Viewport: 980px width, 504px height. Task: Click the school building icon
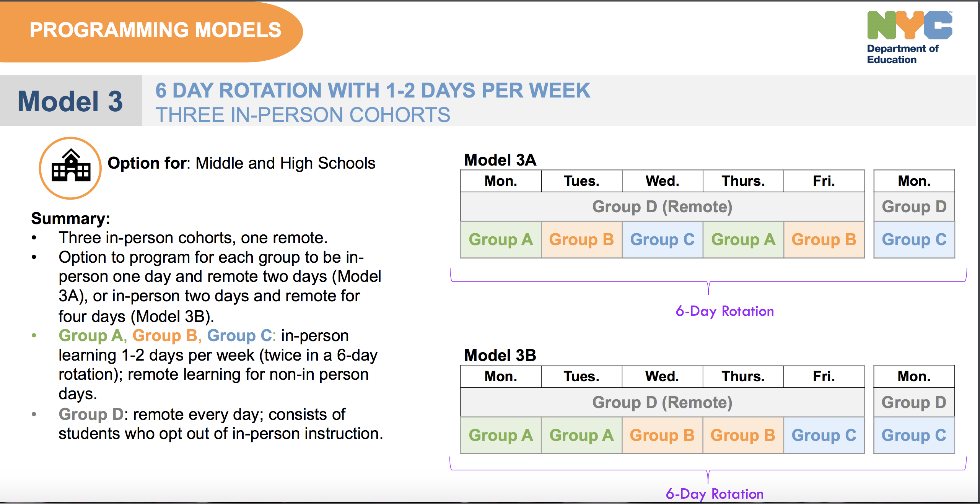[x=70, y=168]
